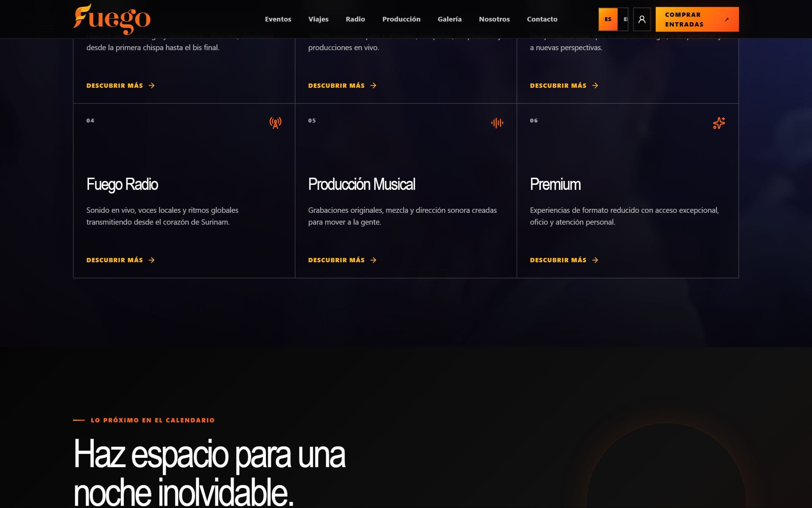The image size is (812, 508).
Task: Open the Radio navigation link
Action: (355, 19)
